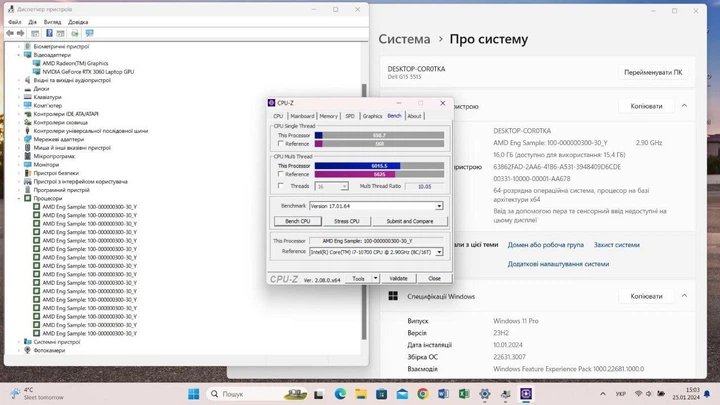The height and width of the screenshot is (405, 720).
Task: Enable the Threads checkbox in CPU-Z
Action: pyautogui.click(x=281, y=186)
